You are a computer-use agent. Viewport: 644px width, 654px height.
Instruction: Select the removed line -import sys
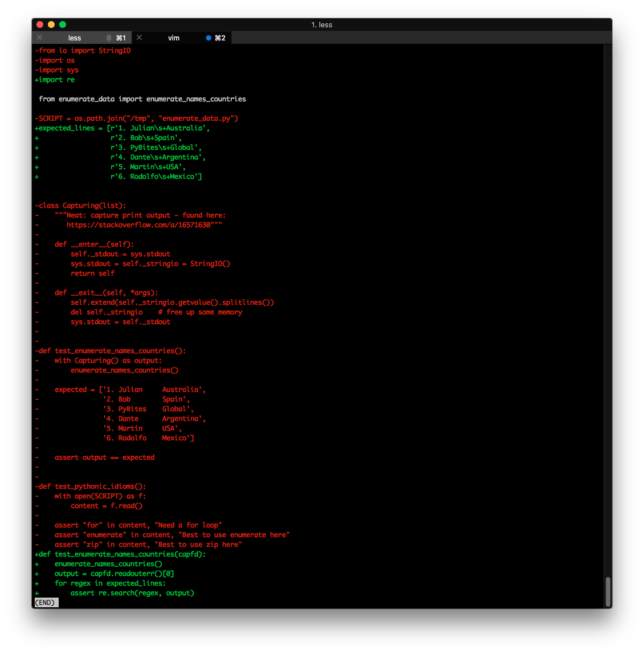point(57,70)
